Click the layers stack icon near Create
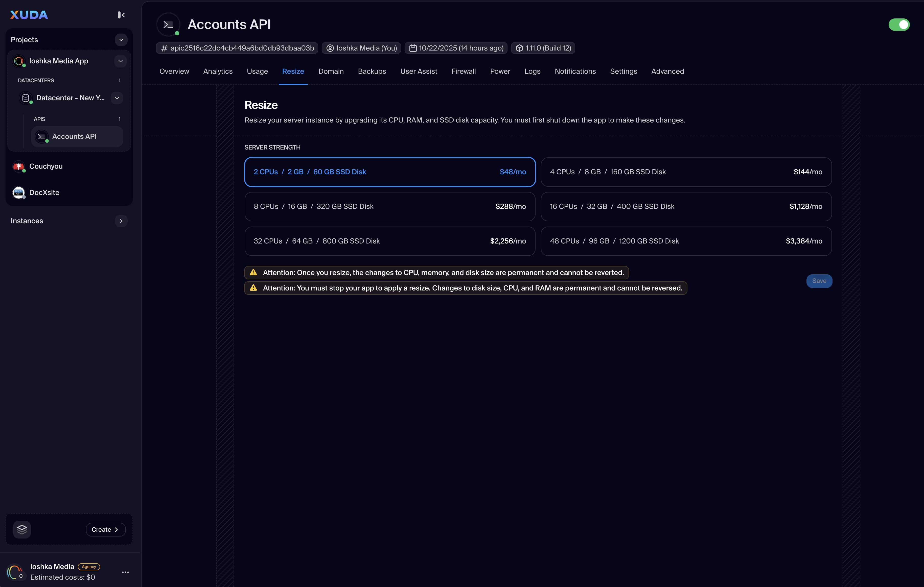This screenshot has height=587, width=924. 22,529
